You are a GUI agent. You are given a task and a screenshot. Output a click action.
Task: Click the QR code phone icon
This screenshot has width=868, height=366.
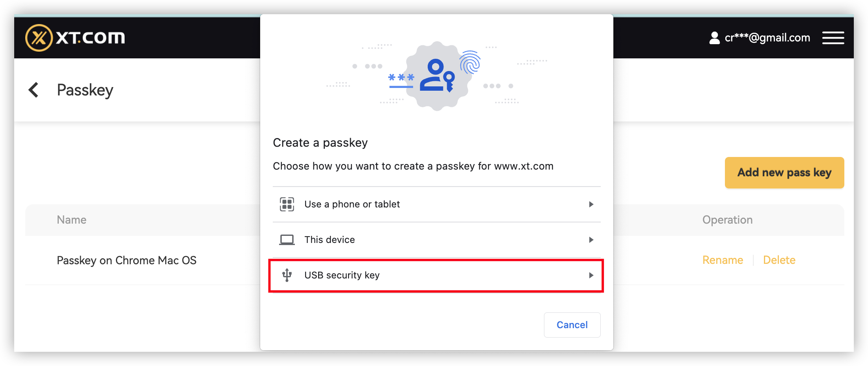point(287,204)
